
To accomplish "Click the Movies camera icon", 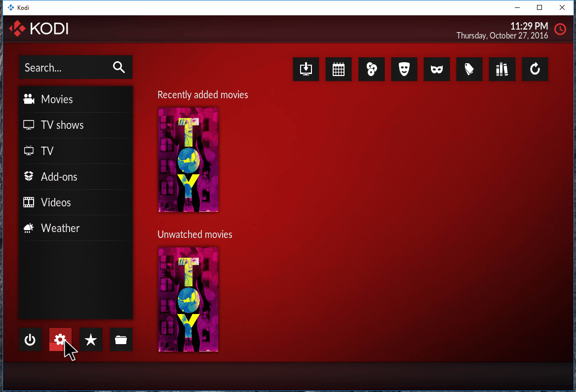I will click(x=29, y=99).
